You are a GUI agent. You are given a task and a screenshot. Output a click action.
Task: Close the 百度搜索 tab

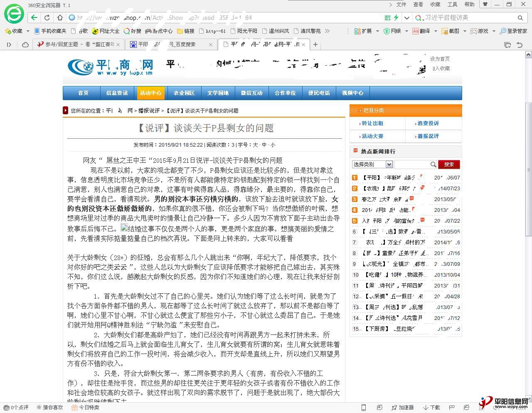click(210, 44)
